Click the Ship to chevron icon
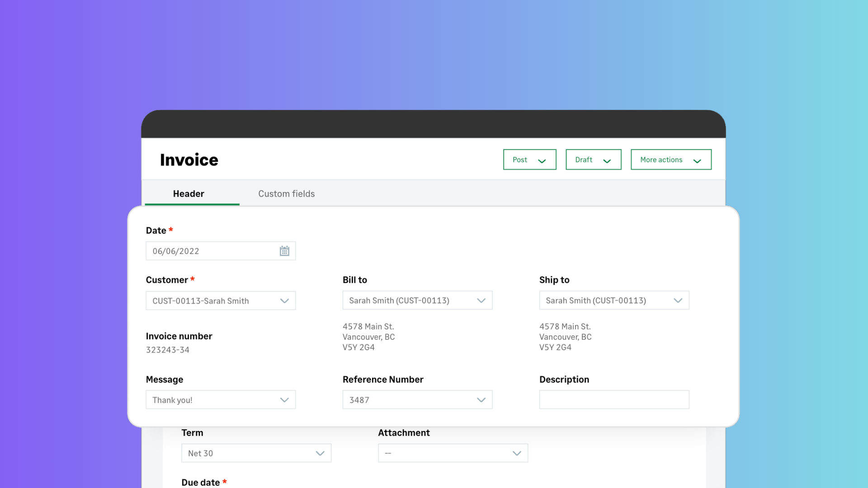This screenshot has height=488, width=868. 678,301
